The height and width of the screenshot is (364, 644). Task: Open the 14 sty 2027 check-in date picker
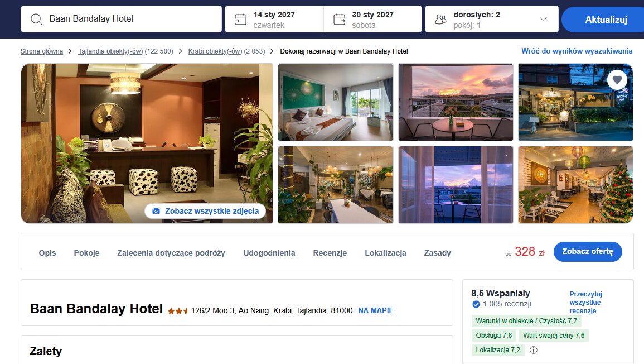pyautogui.click(x=274, y=19)
